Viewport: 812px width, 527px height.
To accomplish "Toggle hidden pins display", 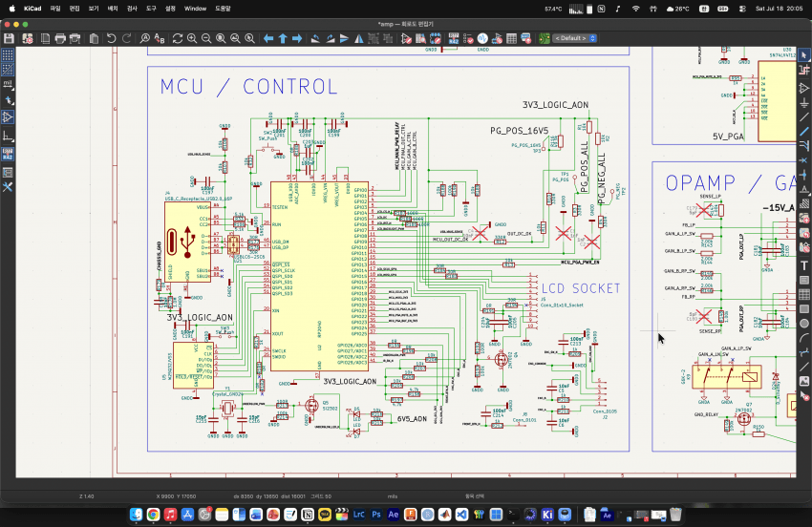I will tap(8, 117).
